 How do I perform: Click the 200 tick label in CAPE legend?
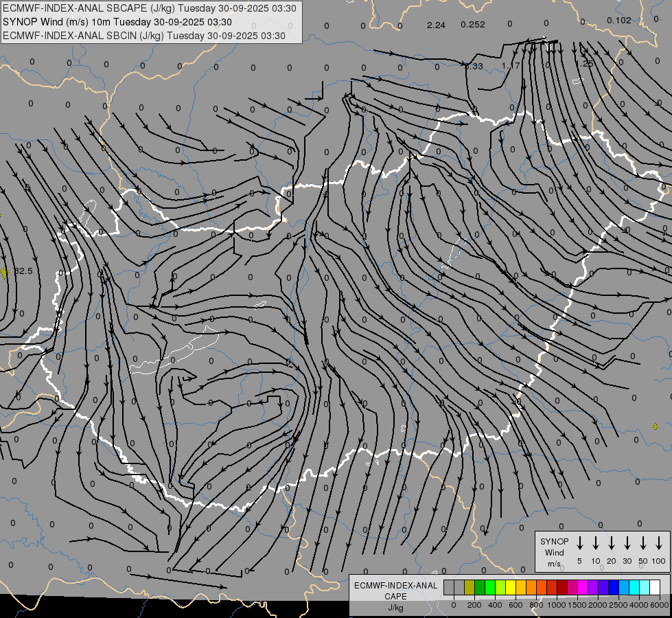474,605
